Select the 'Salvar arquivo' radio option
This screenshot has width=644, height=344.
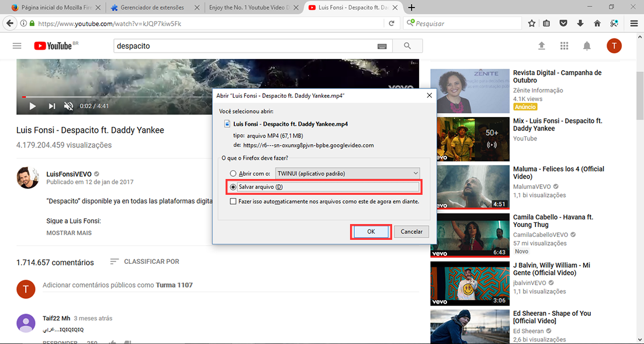233,187
